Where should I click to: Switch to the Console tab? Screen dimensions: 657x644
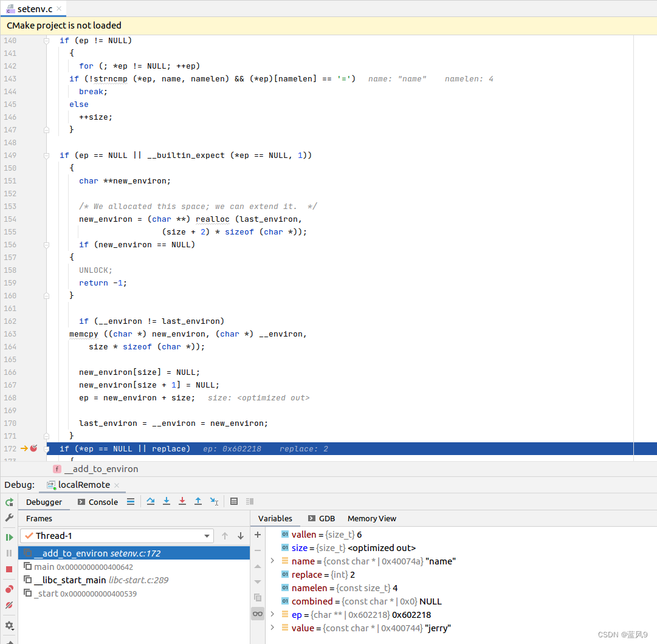[x=98, y=502]
